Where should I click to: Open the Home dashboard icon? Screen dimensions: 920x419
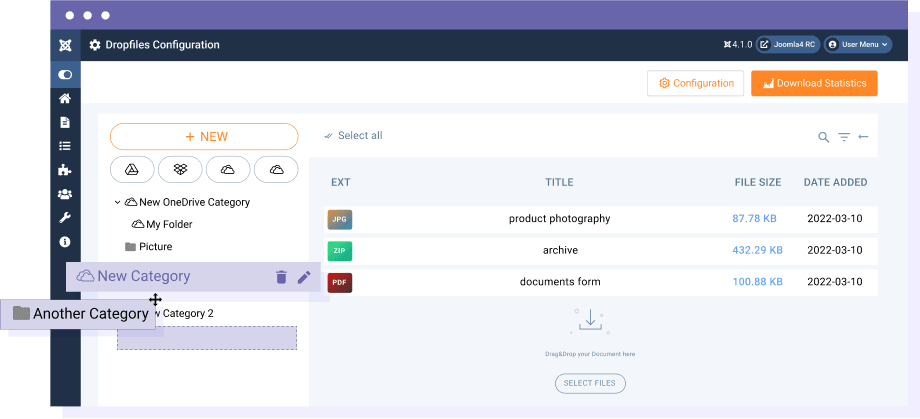pos(65,99)
